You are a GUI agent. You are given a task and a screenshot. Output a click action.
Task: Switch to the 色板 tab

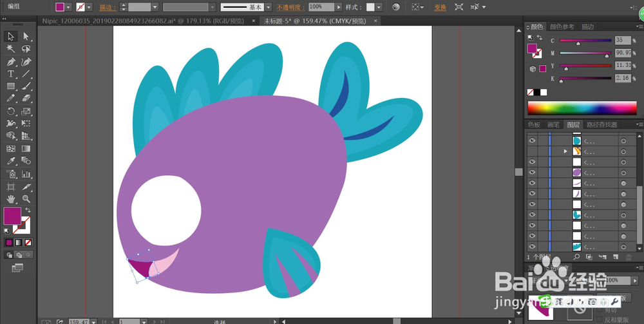534,124
